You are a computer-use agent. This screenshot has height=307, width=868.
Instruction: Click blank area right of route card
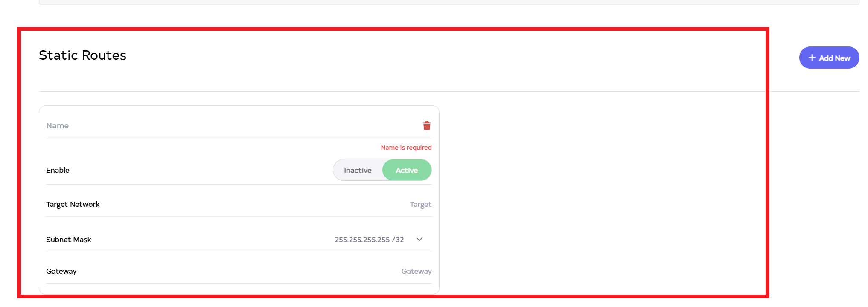[x=597, y=192]
